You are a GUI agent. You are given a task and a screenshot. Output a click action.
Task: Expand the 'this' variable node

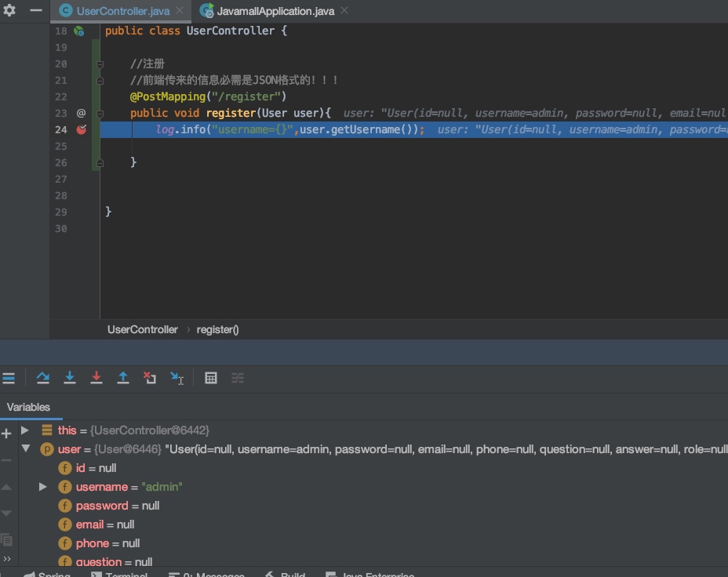coord(25,430)
